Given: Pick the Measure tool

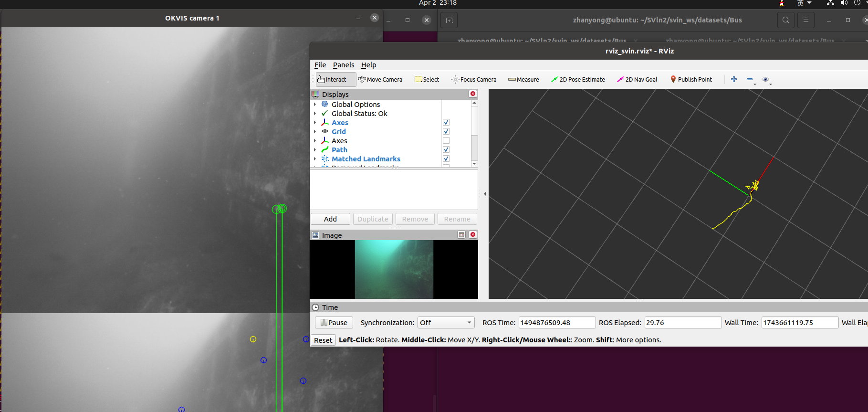Looking at the screenshot, I should [523, 80].
